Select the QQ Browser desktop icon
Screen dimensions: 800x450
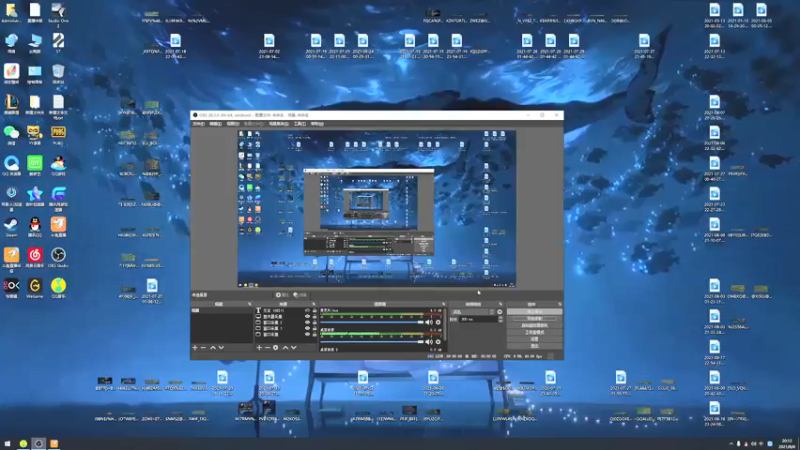coord(11,166)
